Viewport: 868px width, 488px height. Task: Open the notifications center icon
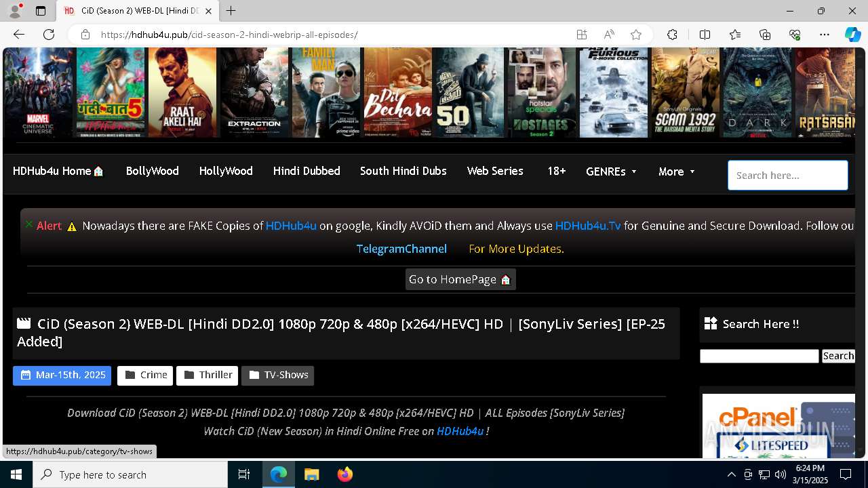pos(846,474)
